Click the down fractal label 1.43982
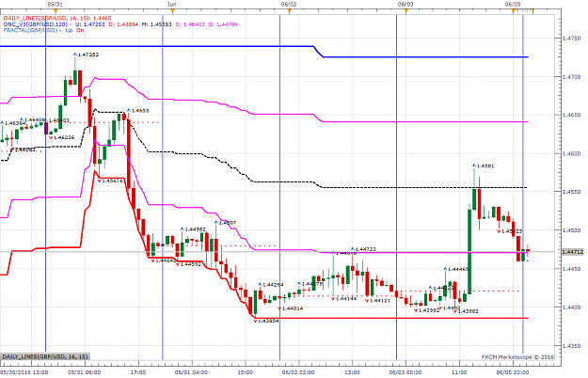Screen dimensions: 588x378 pyautogui.click(x=468, y=311)
